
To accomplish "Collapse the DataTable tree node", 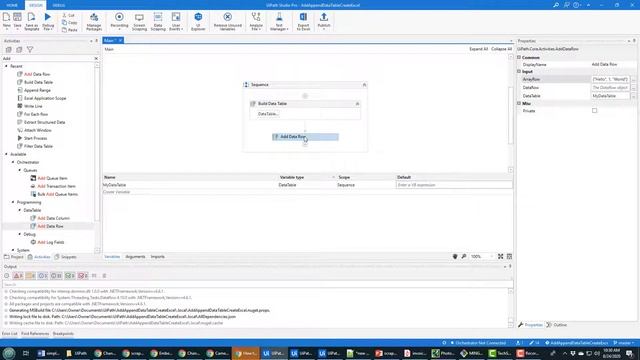I will click(20, 210).
